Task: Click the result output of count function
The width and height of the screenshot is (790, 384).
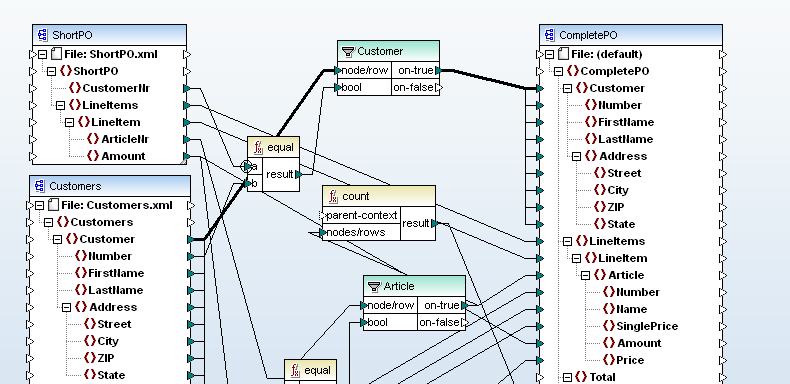Action: [418, 223]
